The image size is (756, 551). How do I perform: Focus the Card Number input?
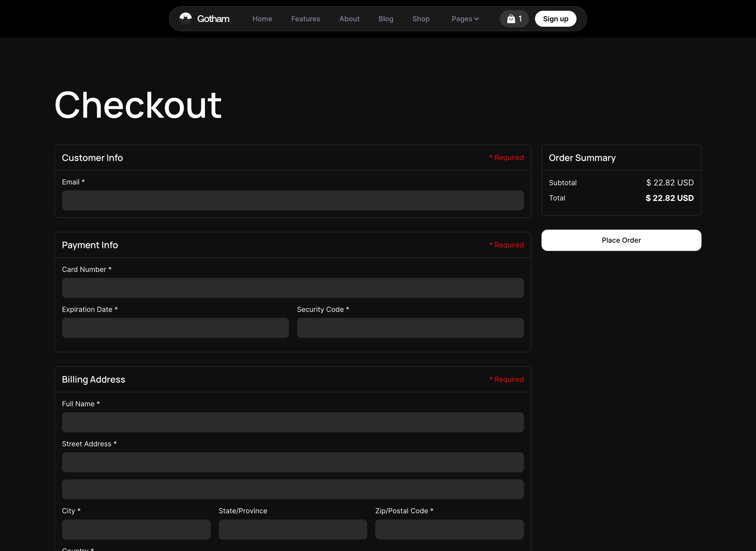(293, 288)
